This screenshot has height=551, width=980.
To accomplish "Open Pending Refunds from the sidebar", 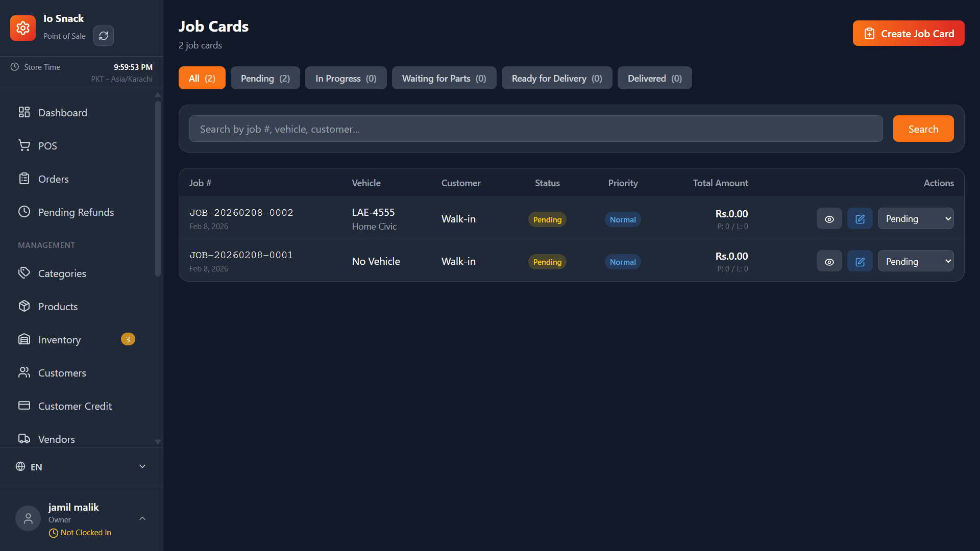I will coord(76,212).
